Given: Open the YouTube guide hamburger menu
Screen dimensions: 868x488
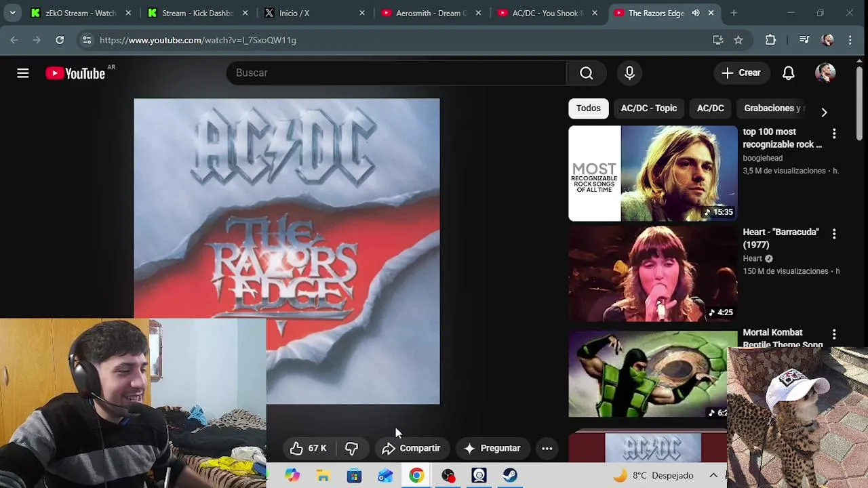Looking at the screenshot, I should pos(23,73).
